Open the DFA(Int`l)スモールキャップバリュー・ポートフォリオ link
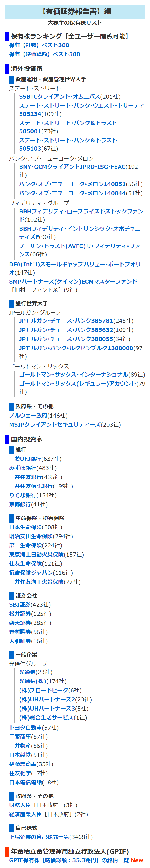 75,264
